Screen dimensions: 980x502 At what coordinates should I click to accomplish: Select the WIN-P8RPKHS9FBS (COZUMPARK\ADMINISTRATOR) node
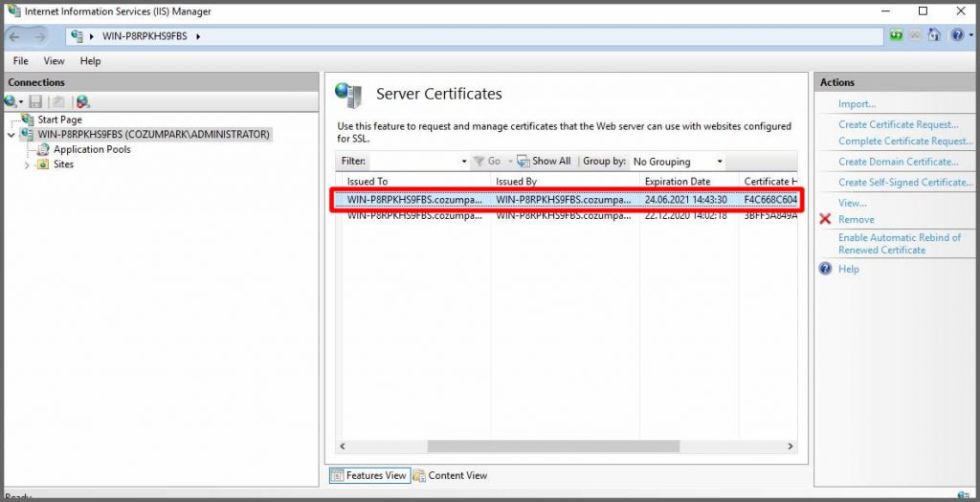[x=154, y=134]
